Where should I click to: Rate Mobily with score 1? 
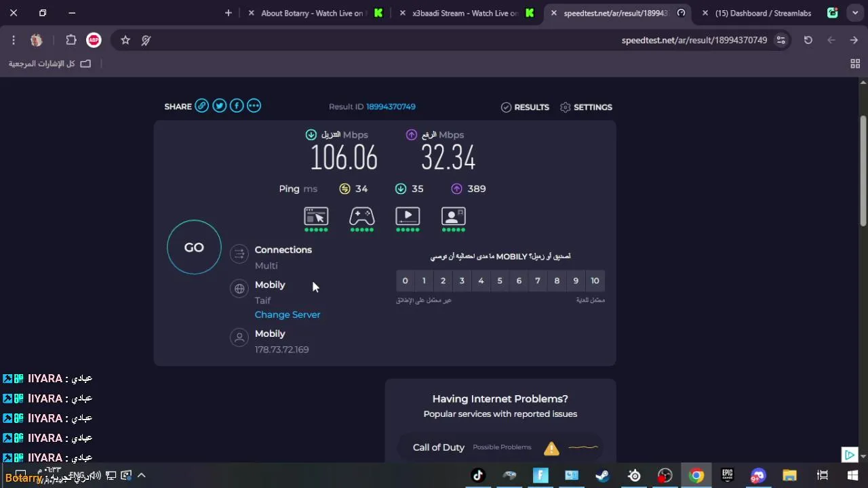[x=424, y=281]
